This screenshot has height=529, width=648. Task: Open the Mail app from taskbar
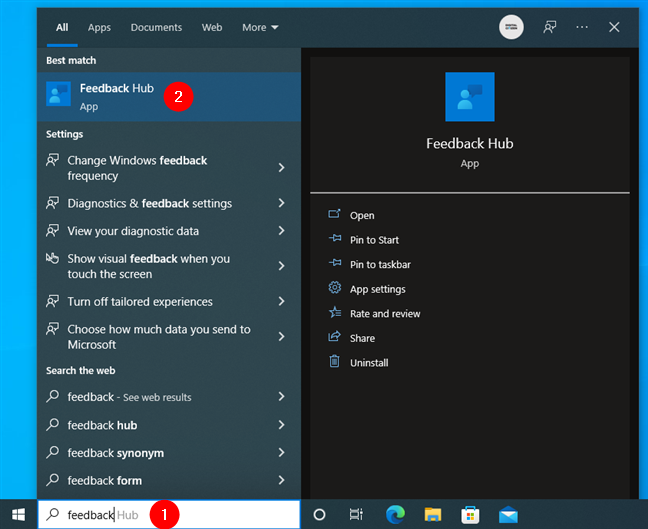click(x=508, y=515)
